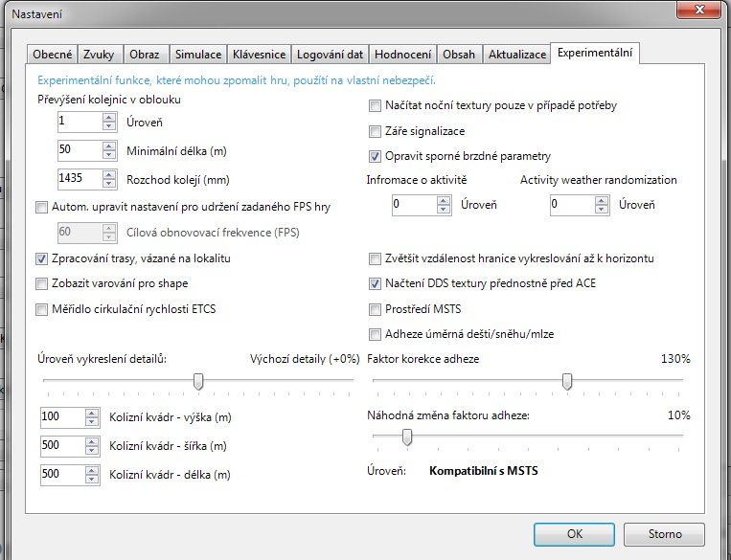
Task: Increase the Rozchod kolejí spinner value
Action: click(108, 173)
